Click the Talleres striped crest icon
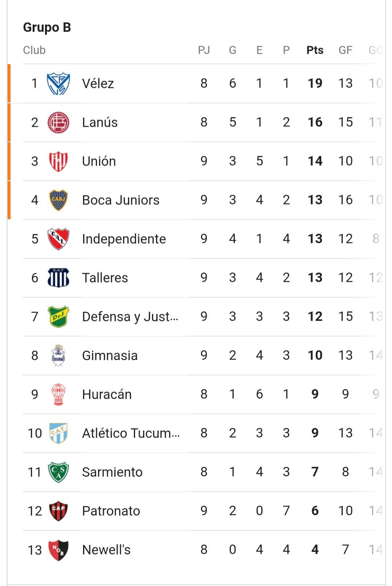The image size is (392, 586). click(x=58, y=278)
